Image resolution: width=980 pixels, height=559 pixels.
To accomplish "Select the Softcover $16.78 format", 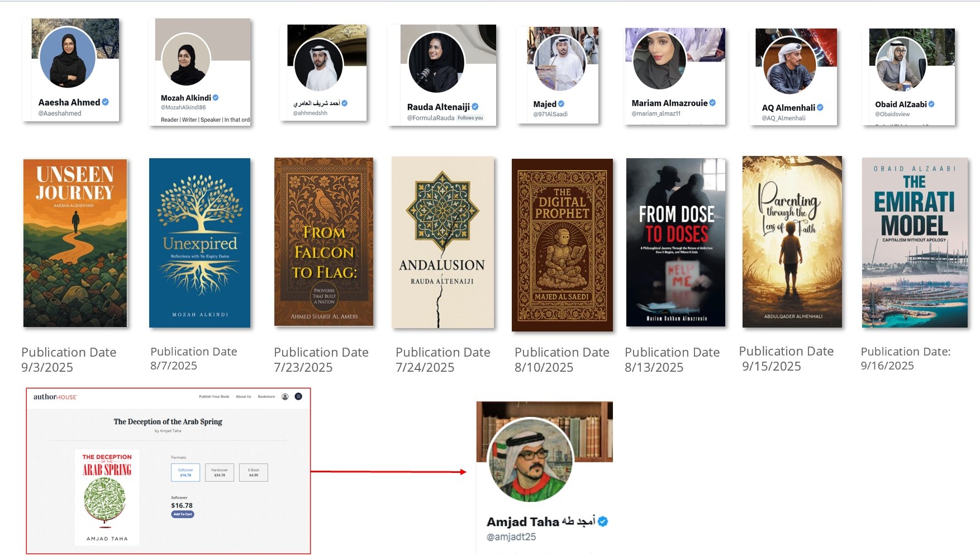I will [185, 472].
